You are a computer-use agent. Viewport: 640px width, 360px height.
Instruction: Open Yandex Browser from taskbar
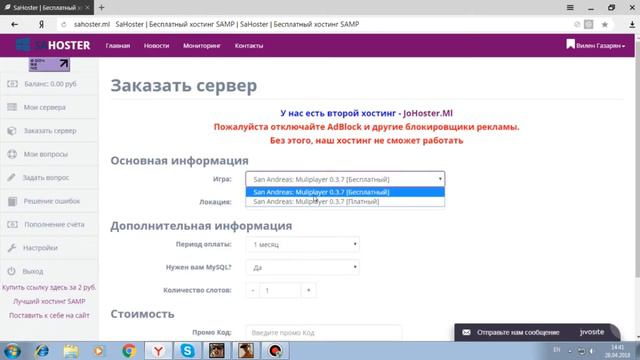pos(158,351)
